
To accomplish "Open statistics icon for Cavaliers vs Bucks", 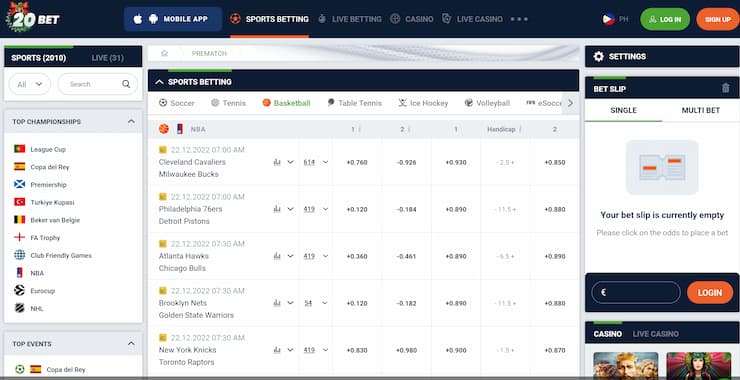I will coord(277,162).
